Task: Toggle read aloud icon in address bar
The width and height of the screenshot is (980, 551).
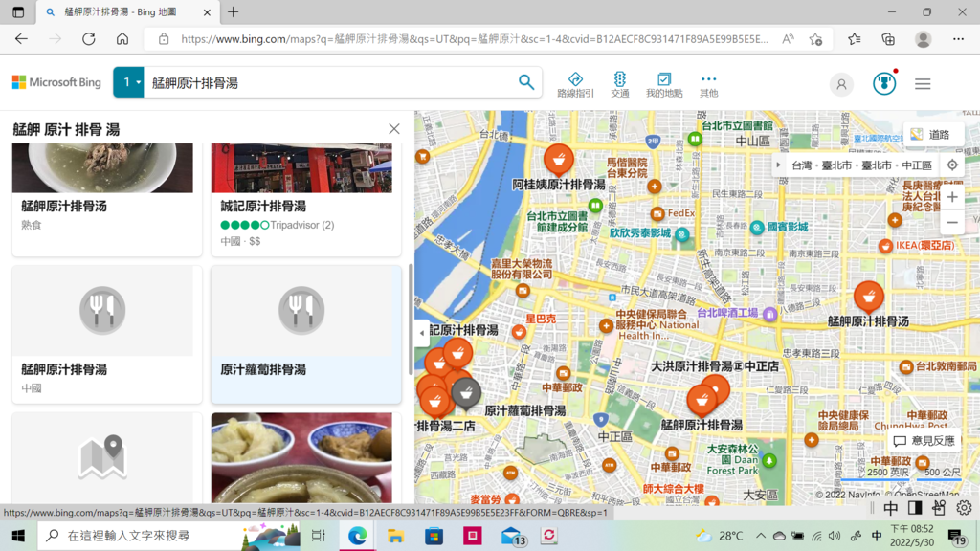Action: click(x=789, y=38)
